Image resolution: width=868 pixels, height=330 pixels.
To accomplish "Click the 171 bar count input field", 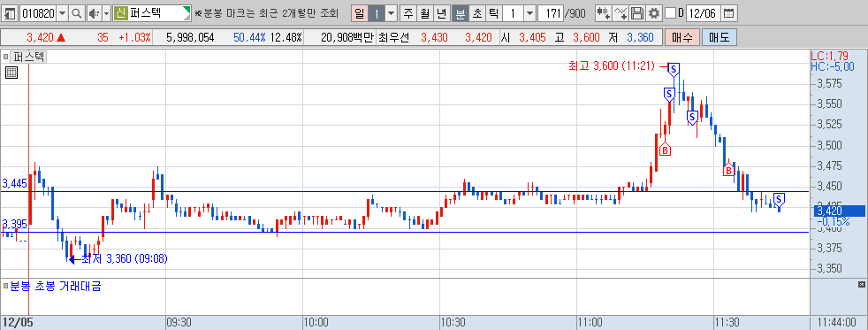I will (x=551, y=12).
